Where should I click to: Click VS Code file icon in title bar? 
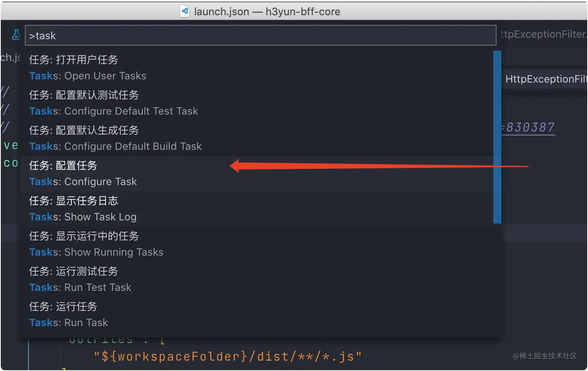pos(185,11)
